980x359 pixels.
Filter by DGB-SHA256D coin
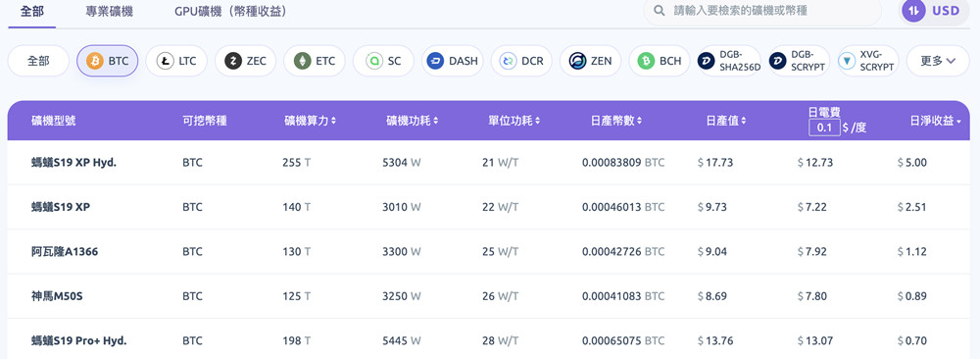729,61
